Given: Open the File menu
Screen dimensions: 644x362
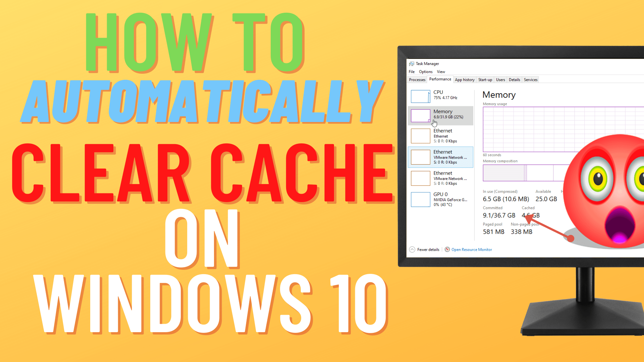Looking at the screenshot, I should tap(412, 72).
